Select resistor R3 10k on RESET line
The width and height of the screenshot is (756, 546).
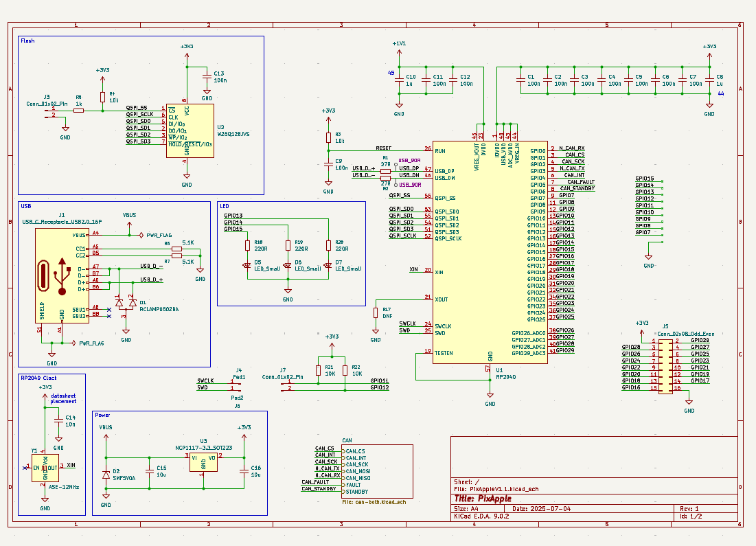pos(328,137)
